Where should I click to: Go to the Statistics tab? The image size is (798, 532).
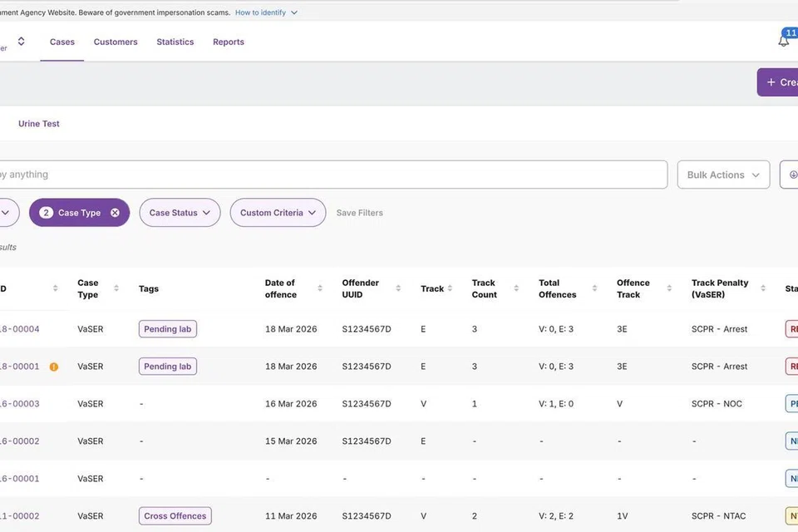175,42
